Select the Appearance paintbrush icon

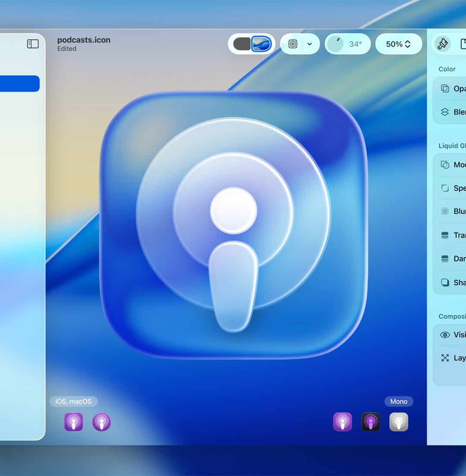coord(442,44)
